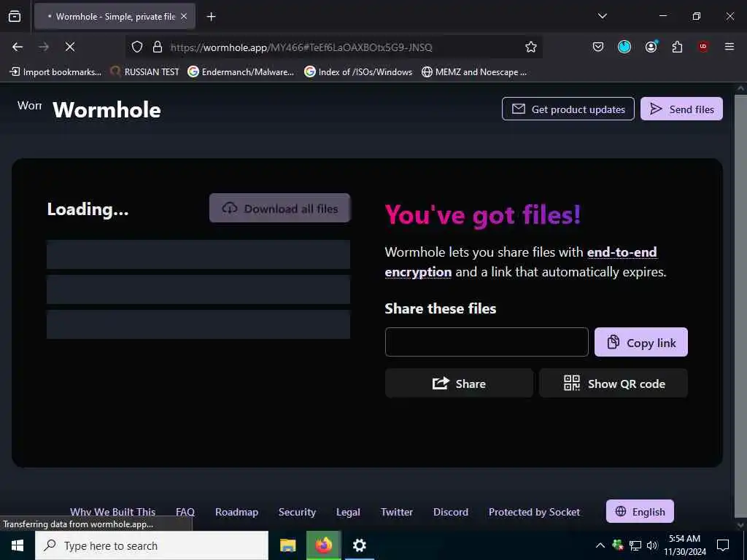Open the tracking protection shield icon
This screenshot has height=560, width=747.
[x=137, y=47]
